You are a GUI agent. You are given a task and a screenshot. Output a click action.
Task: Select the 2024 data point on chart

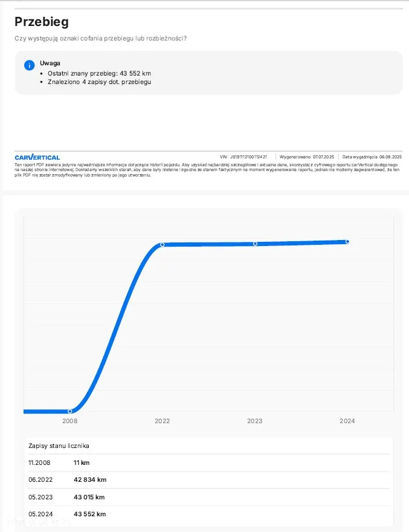[x=347, y=242]
